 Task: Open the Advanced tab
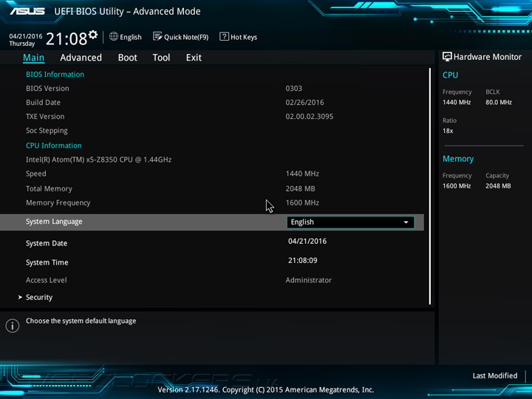point(81,58)
